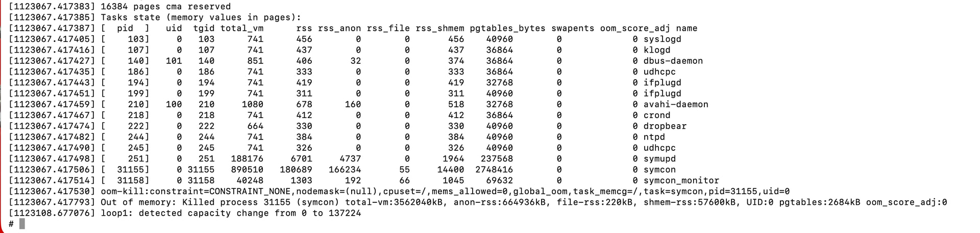Click the klogd process name
The image size is (980, 233).
657,50
